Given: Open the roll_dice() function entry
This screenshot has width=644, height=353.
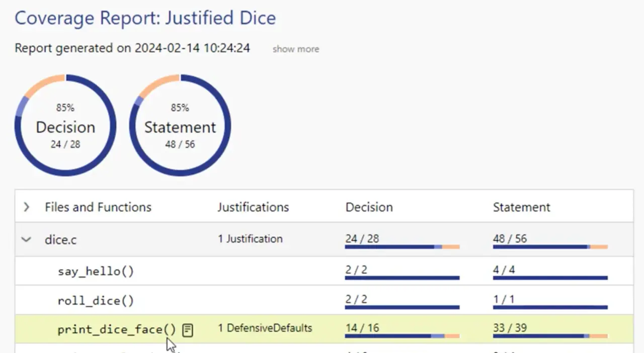Looking at the screenshot, I should click(x=96, y=301).
